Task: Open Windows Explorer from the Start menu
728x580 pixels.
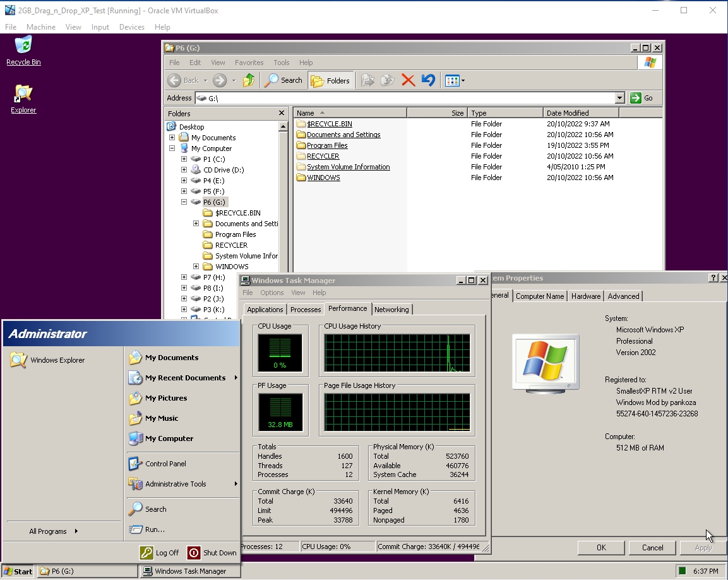Action: (47, 360)
